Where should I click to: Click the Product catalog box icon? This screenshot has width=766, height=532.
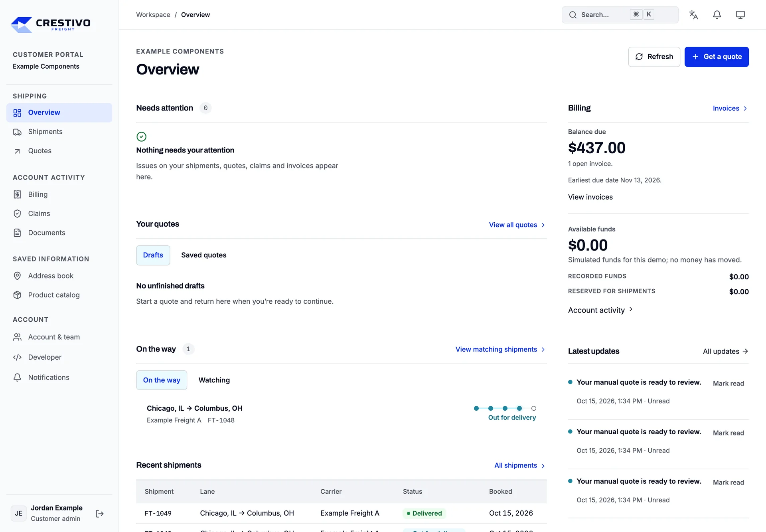(x=17, y=295)
